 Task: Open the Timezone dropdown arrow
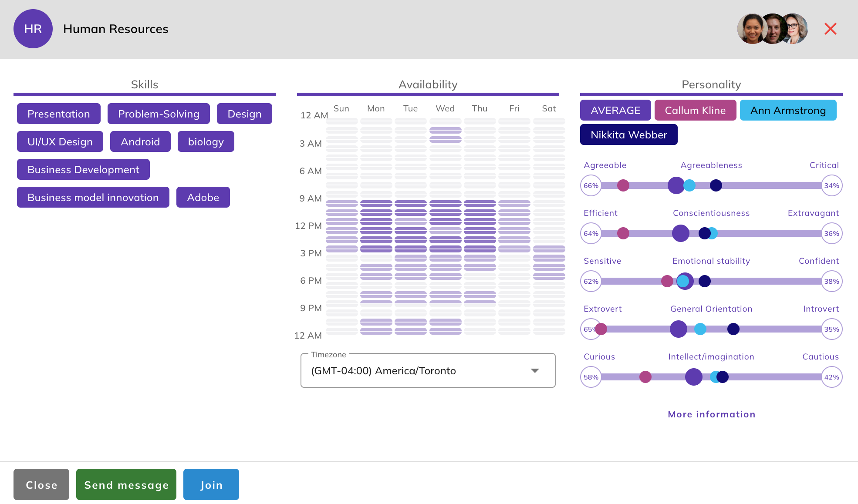535,370
